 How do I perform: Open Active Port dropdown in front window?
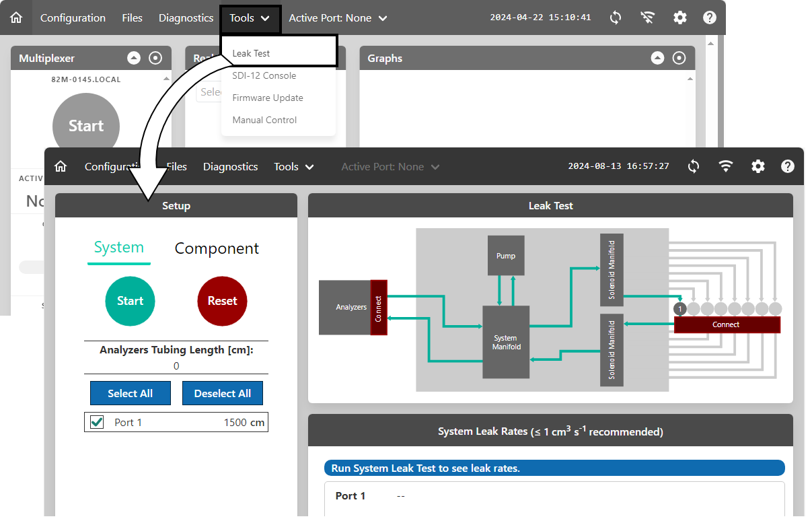(390, 166)
